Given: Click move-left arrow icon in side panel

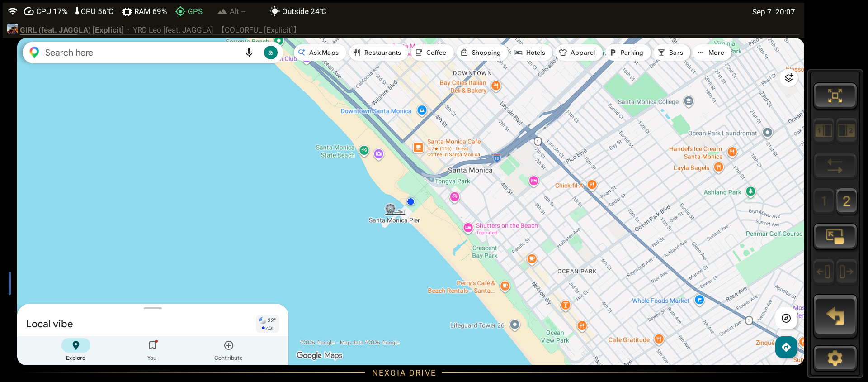Looking at the screenshot, I should [824, 272].
